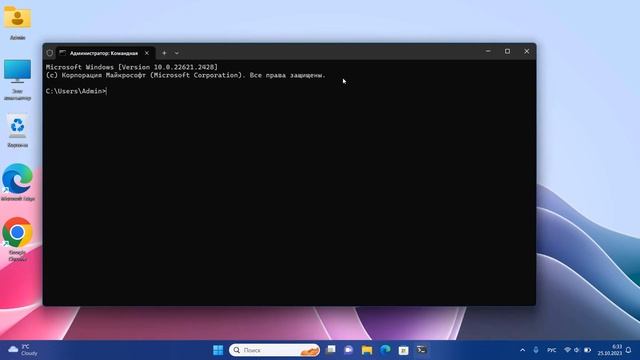
Task: Open the Wi-Fi network tray icon
Action: point(567,350)
